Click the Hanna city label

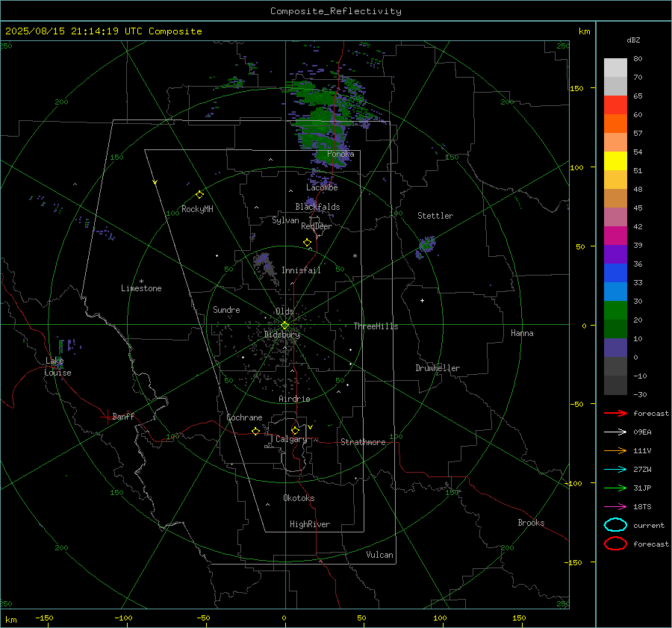point(522,333)
